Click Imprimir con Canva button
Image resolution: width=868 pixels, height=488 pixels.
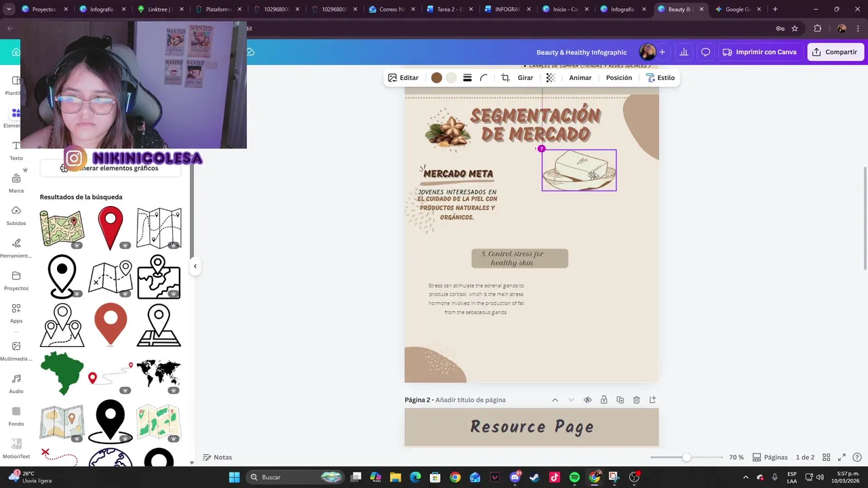coord(759,52)
